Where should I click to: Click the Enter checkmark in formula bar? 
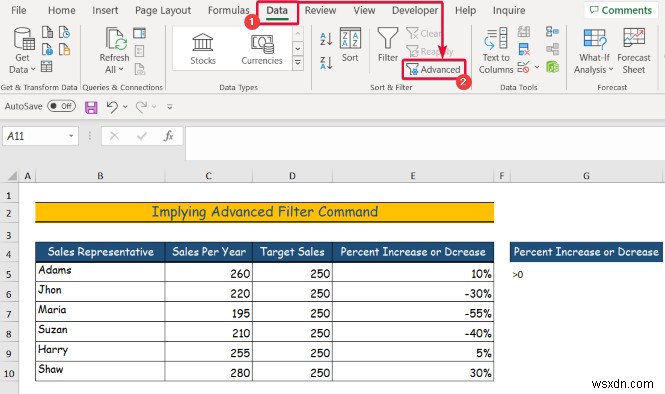coord(142,136)
